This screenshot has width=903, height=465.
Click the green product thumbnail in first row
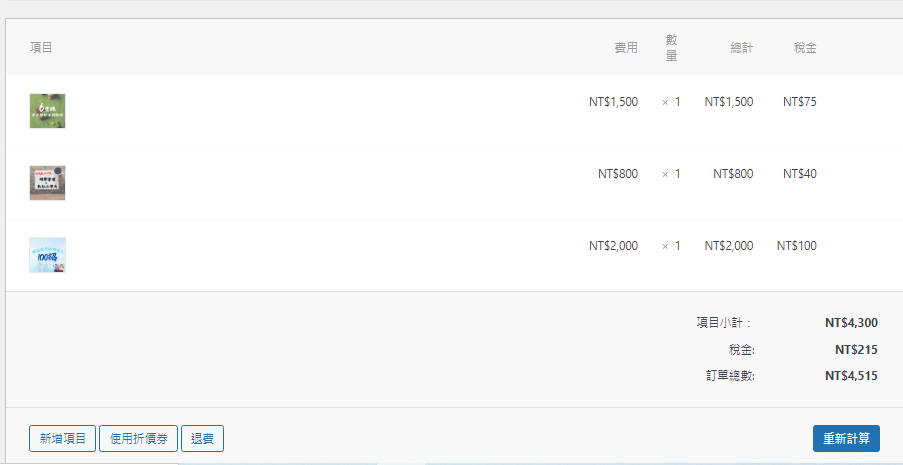pyautogui.click(x=47, y=110)
